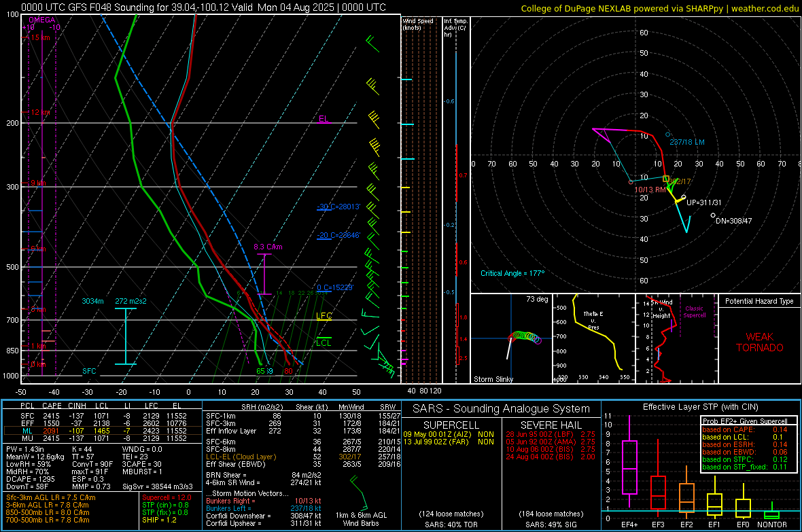Click the EL marker label on Skew-T
The height and width of the screenshot is (532, 802).
coord(324,119)
